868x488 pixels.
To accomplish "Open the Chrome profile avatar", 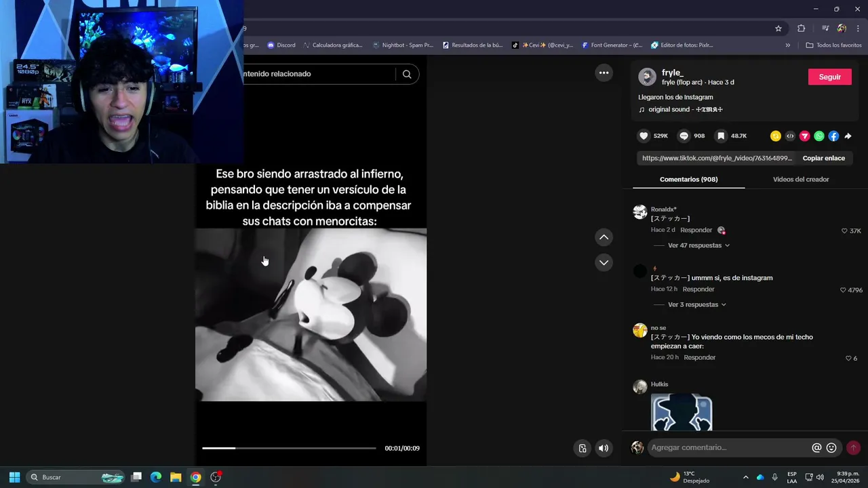I will click(x=842, y=28).
